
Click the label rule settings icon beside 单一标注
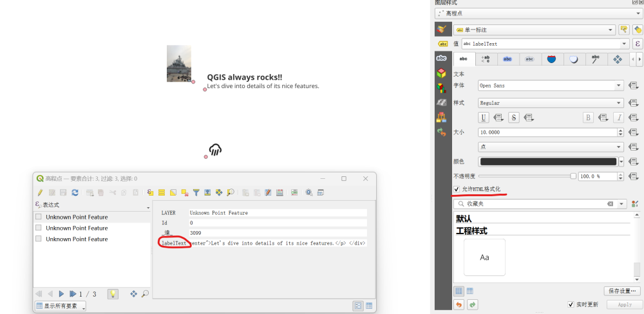(624, 30)
